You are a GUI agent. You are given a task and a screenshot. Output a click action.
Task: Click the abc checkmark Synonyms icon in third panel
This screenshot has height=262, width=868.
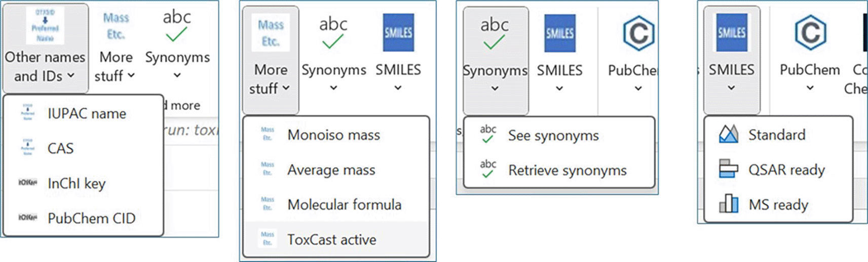pyautogui.click(x=494, y=33)
